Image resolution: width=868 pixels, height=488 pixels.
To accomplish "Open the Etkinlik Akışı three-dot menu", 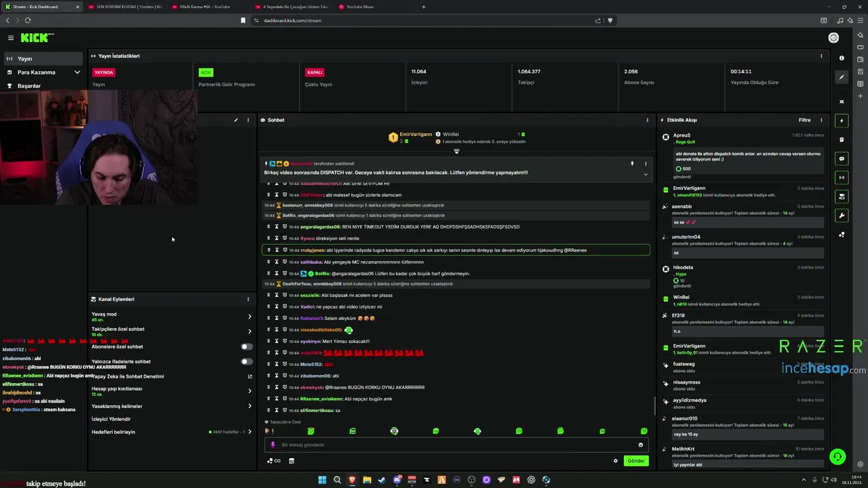I will point(821,120).
